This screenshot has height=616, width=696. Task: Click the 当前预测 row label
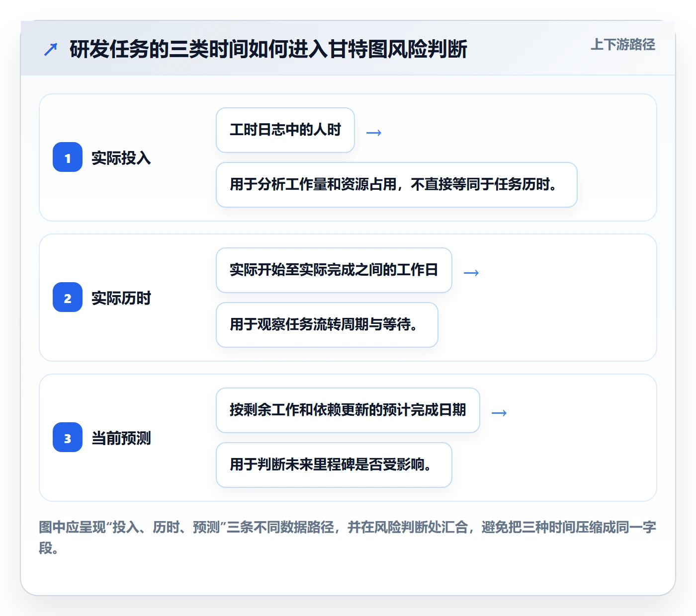(x=121, y=438)
